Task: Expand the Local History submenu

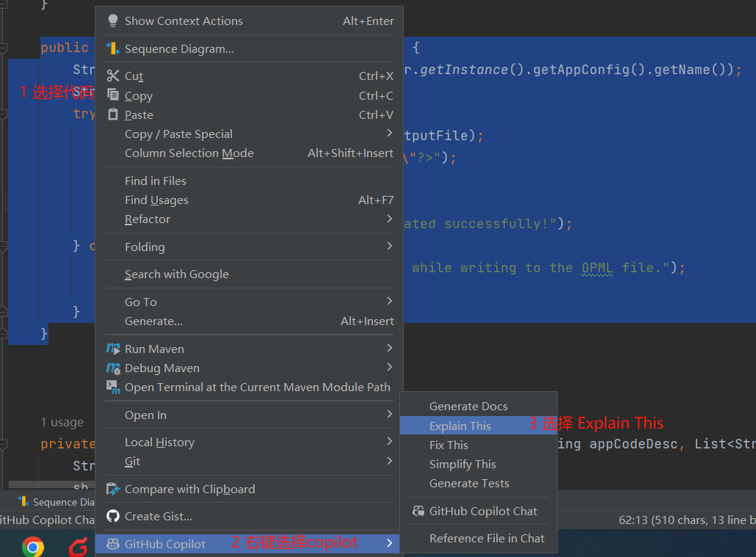Action: point(390,442)
